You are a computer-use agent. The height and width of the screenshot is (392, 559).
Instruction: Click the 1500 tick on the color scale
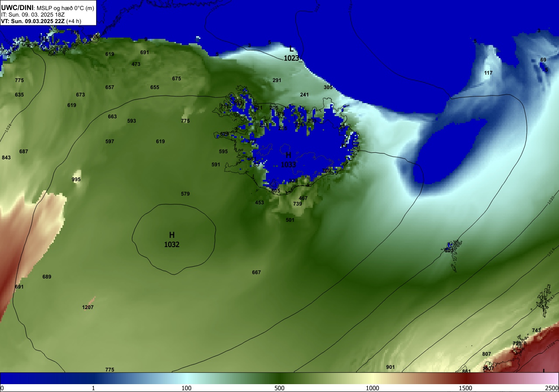(x=466, y=388)
